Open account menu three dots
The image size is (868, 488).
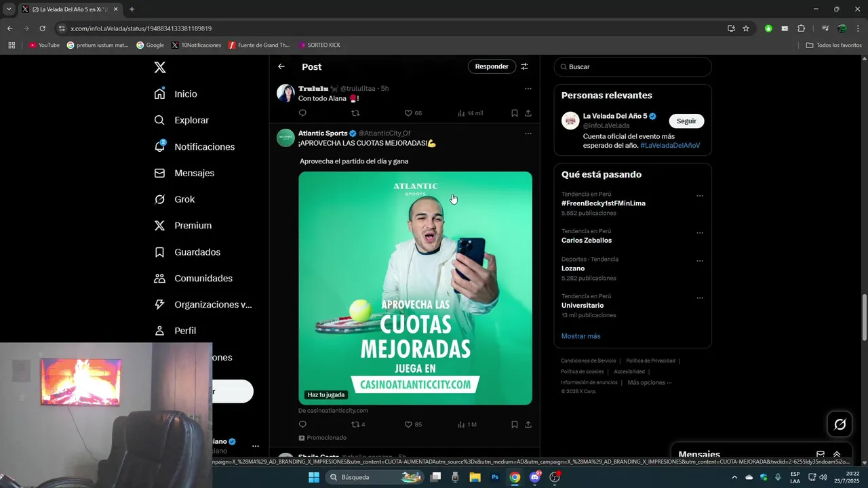(x=256, y=446)
